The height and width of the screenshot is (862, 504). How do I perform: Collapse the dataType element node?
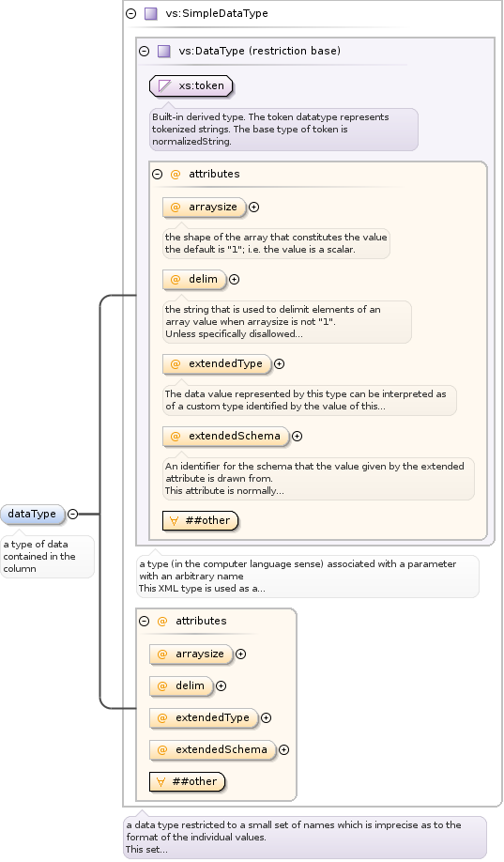click(x=72, y=515)
